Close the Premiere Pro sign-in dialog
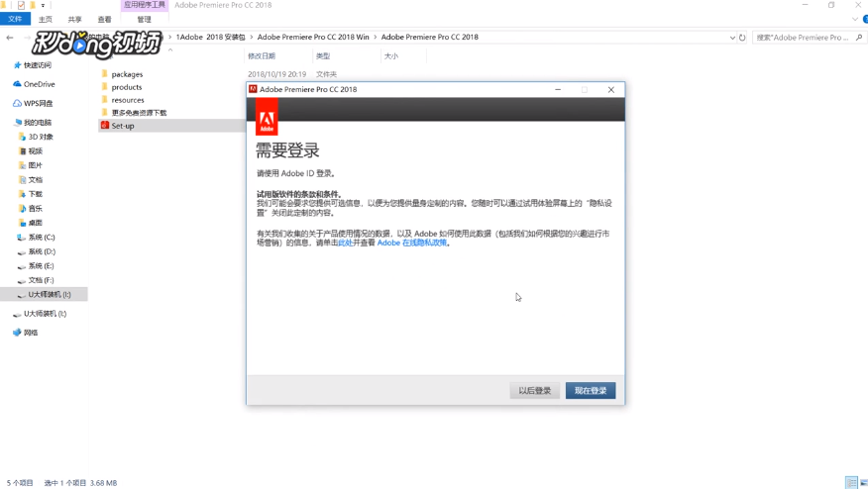This screenshot has width=868, height=489. click(611, 90)
